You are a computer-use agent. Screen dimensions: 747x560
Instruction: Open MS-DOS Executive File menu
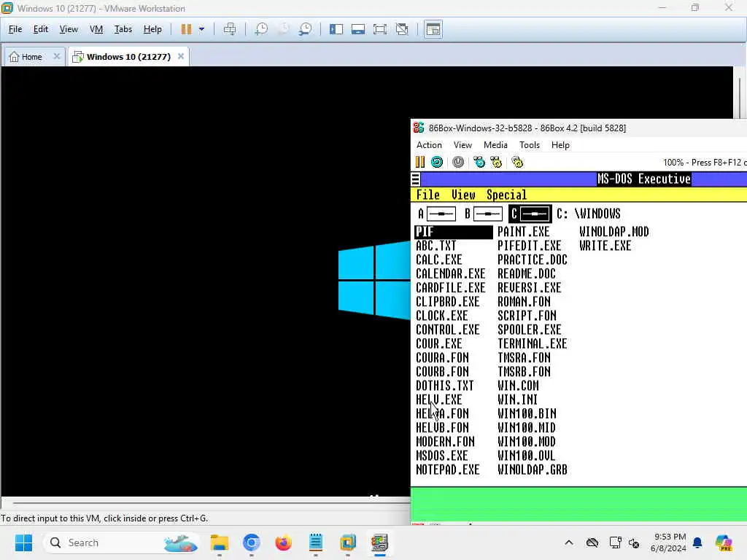[x=427, y=195]
